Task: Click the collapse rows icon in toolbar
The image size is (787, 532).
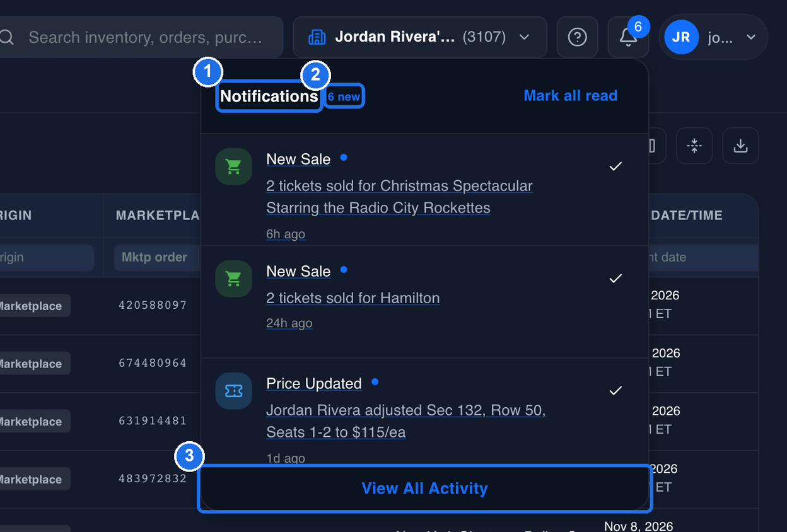Action: 694,146
